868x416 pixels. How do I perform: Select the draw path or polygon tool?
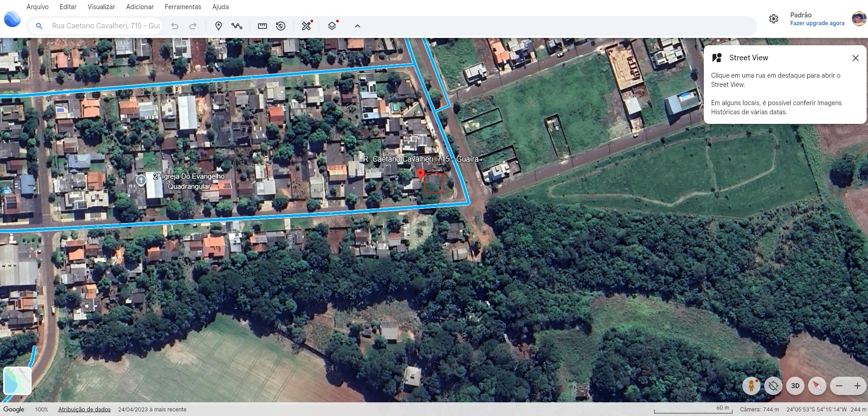coord(236,26)
